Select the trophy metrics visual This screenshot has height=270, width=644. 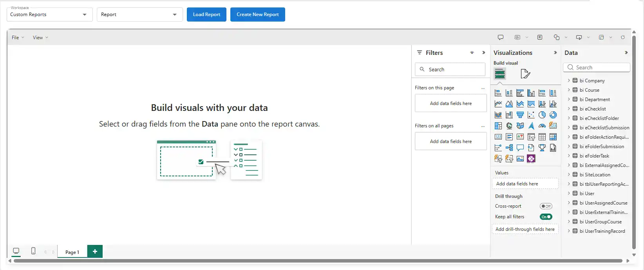pos(542,148)
